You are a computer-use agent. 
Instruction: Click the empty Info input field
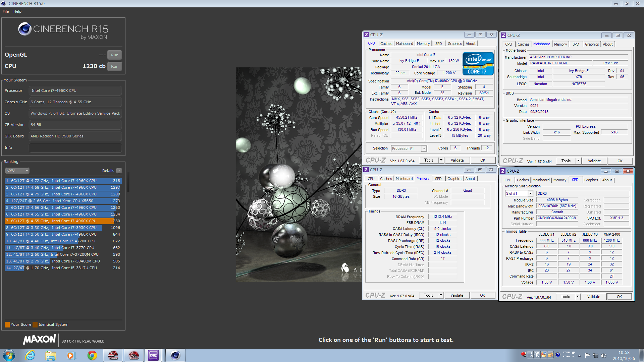(75, 147)
